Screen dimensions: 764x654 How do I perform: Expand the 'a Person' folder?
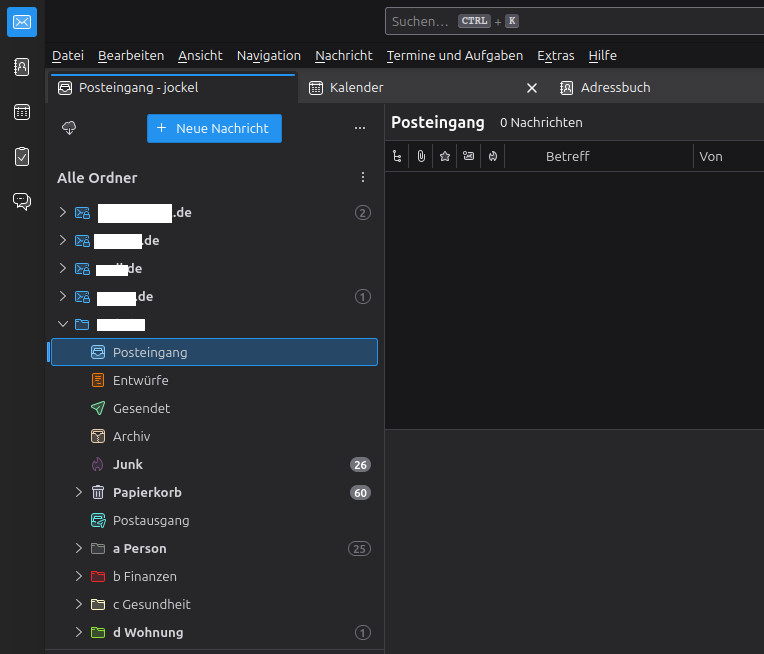click(x=79, y=548)
